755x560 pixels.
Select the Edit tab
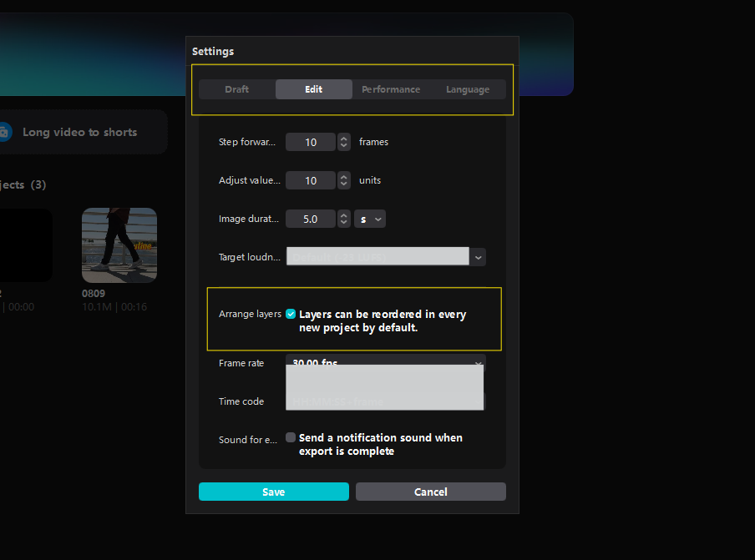tap(314, 89)
